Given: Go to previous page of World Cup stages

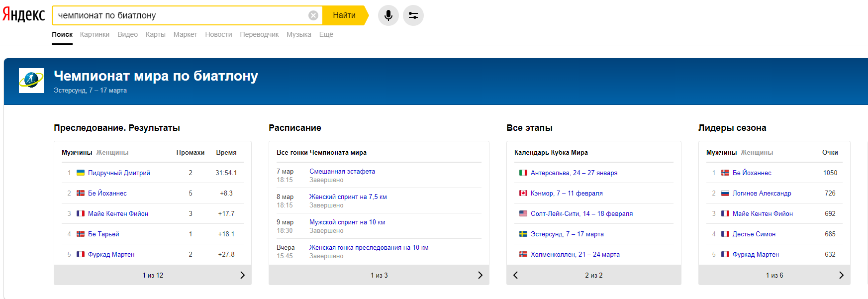Looking at the screenshot, I should coord(516,275).
